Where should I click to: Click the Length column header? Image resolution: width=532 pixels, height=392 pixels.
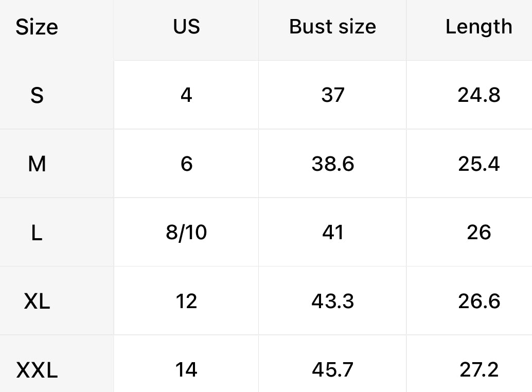(478, 26)
